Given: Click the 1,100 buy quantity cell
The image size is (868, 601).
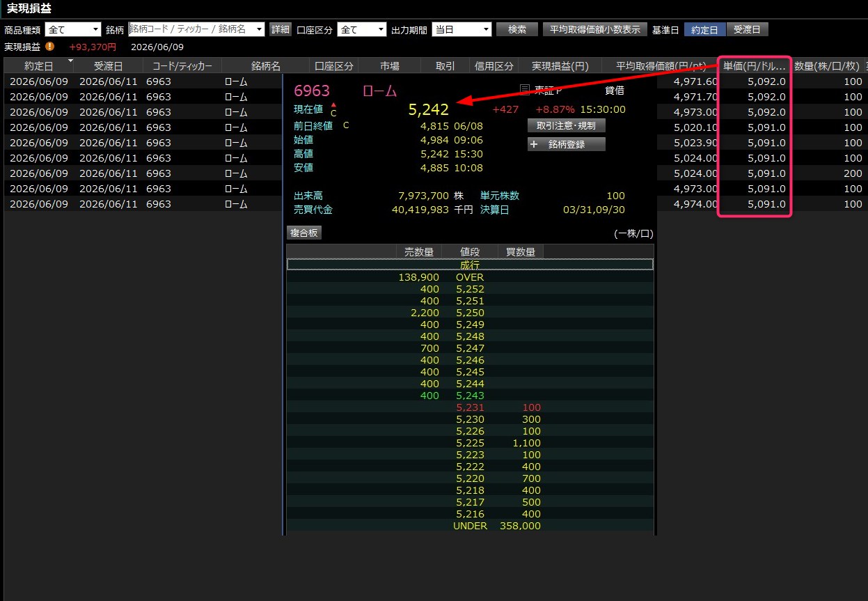Looking at the screenshot, I should (x=526, y=443).
